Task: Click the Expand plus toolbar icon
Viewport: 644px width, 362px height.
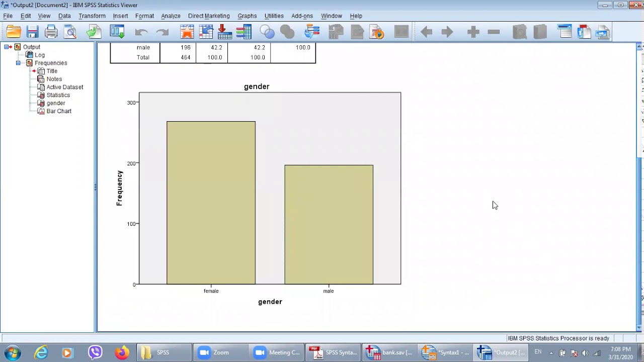Action: [473, 32]
